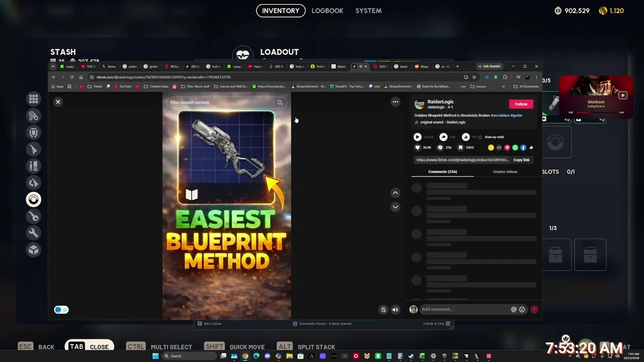Go to previous video with up arrow

tap(395, 193)
